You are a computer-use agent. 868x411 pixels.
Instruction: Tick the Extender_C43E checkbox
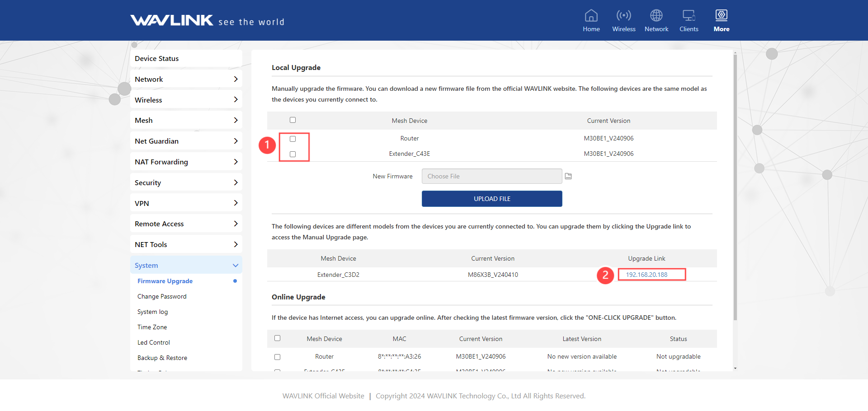click(x=292, y=154)
